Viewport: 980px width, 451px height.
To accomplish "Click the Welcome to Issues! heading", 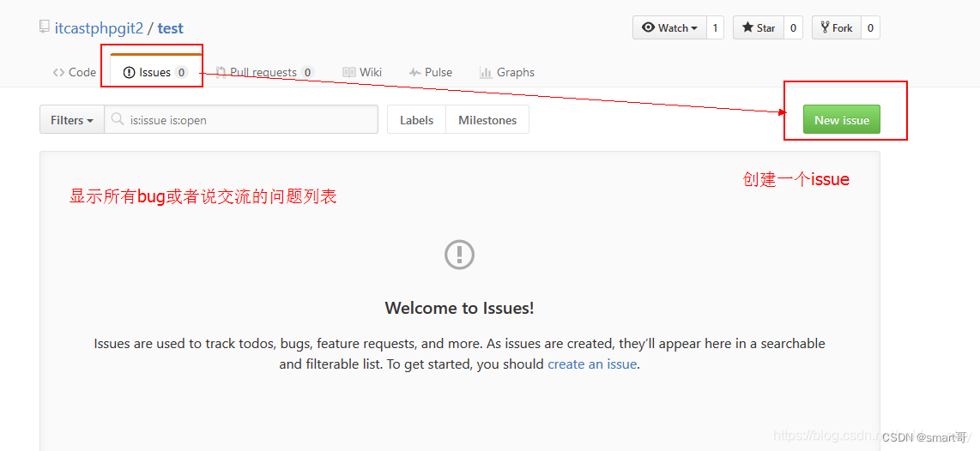I will [x=459, y=308].
